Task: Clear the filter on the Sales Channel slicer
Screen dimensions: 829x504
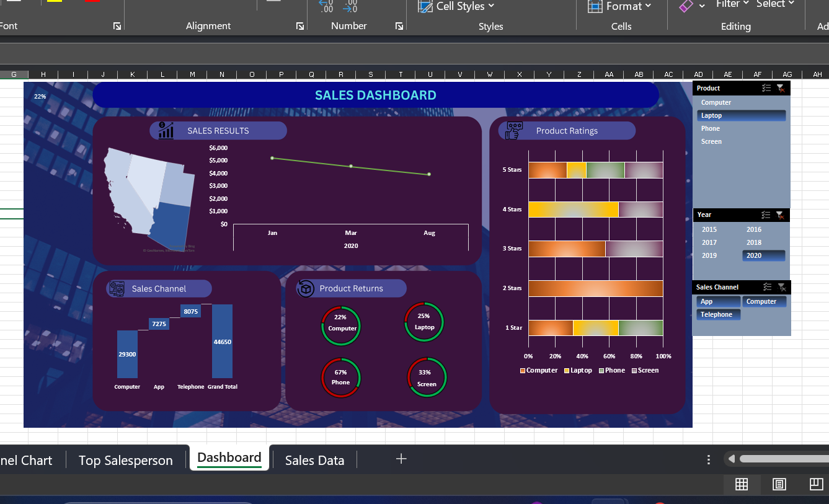Action: coord(782,287)
